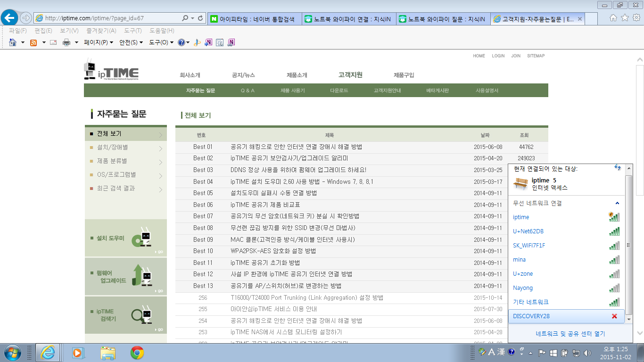This screenshot has width=644, height=362.
Task: Refresh the wireless network list
Action: click(618, 168)
